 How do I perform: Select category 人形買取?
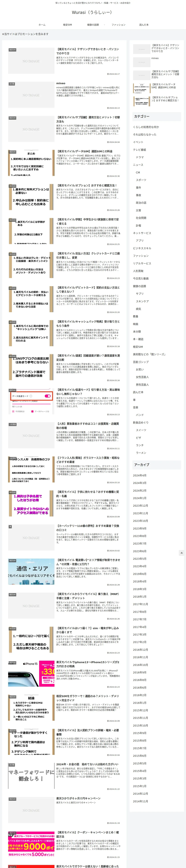[x=138, y=271]
